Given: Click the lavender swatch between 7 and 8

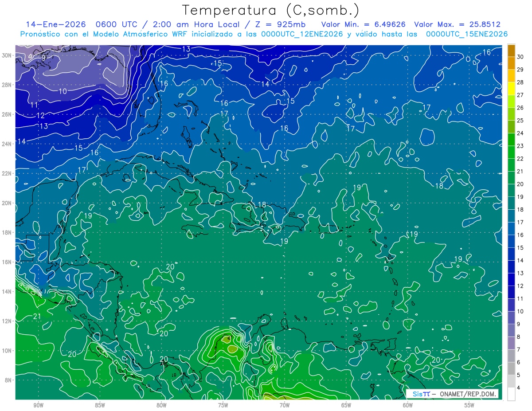Looking at the screenshot, I should (511, 343).
